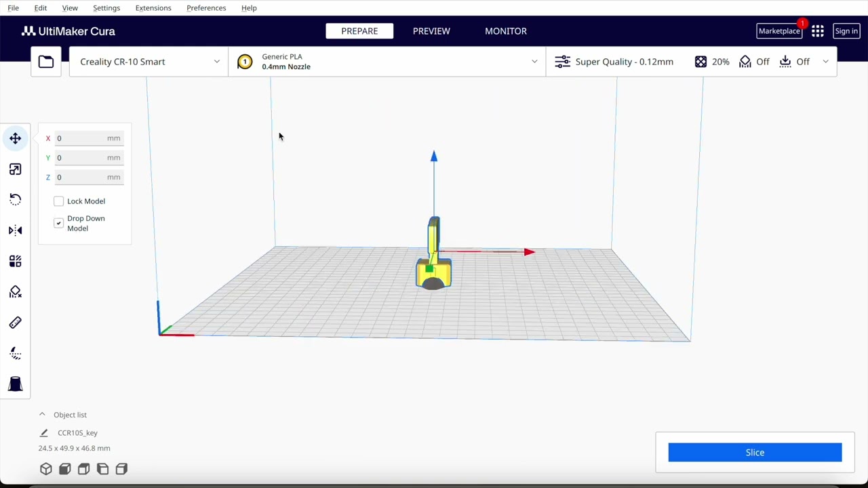Image resolution: width=868 pixels, height=488 pixels.
Task: Click the Y position input field
Action: click(88, 158)
